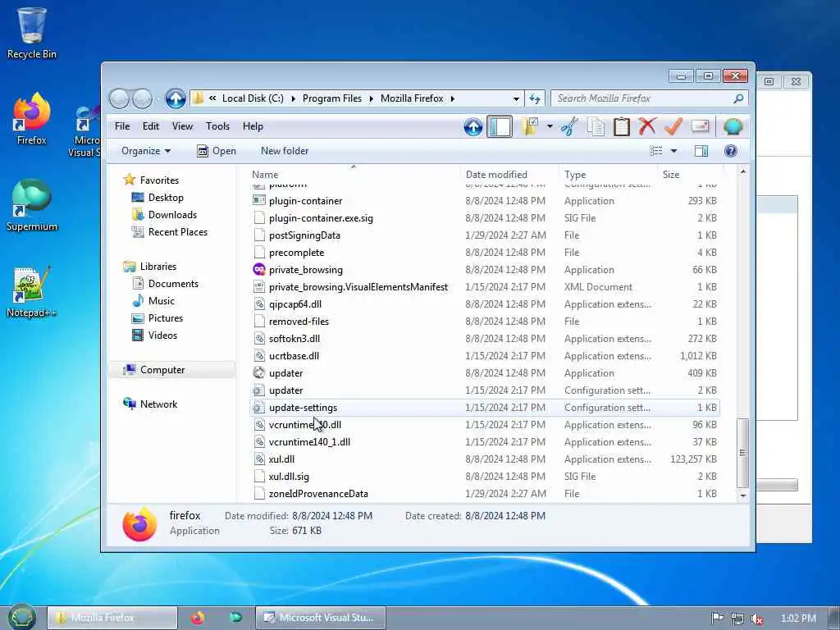Click the New folder button
This screenshot has width=840, height=630.
pos(285,151)
